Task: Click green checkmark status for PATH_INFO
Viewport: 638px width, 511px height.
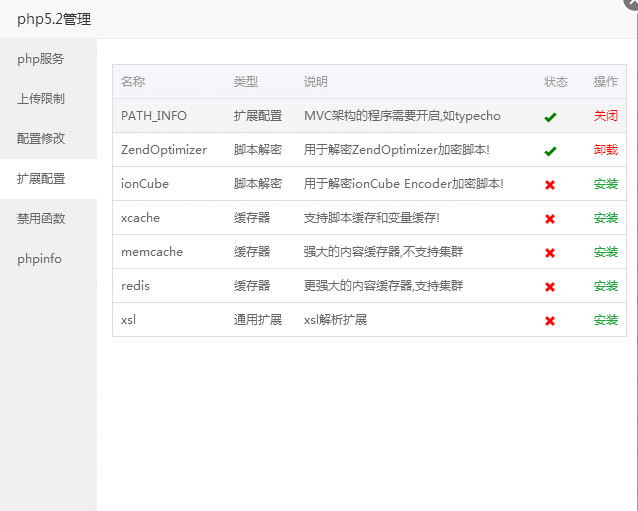Action: (x=550, y=117)
